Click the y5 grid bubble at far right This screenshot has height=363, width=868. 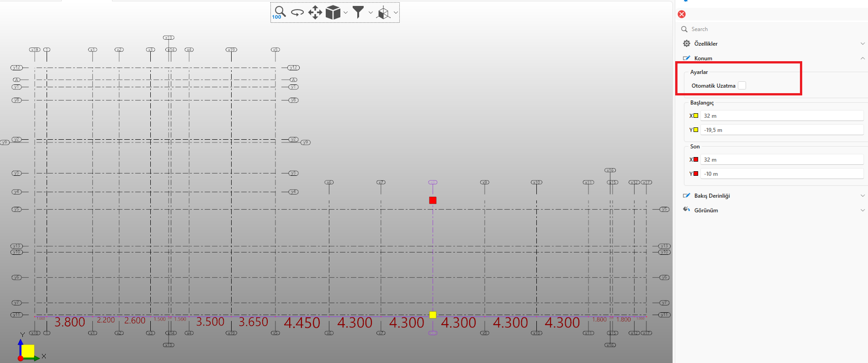664,209
